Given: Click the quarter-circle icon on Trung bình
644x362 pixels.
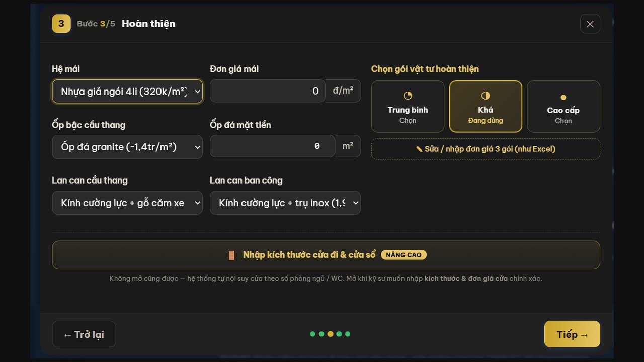Looking at the screenshot, I should (408, 96).
